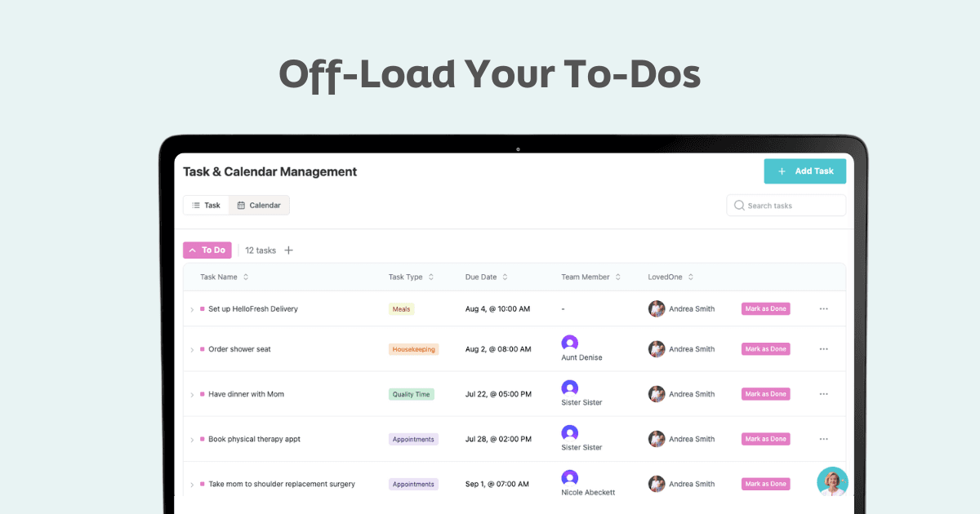Select the Task list view icon
980x514 pixels.
[196, 205]
